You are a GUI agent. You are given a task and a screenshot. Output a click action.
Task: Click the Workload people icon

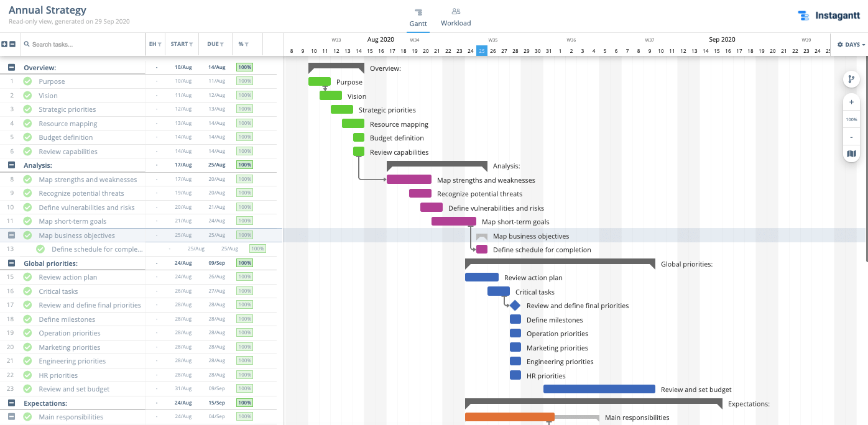[x=456, y=11]
